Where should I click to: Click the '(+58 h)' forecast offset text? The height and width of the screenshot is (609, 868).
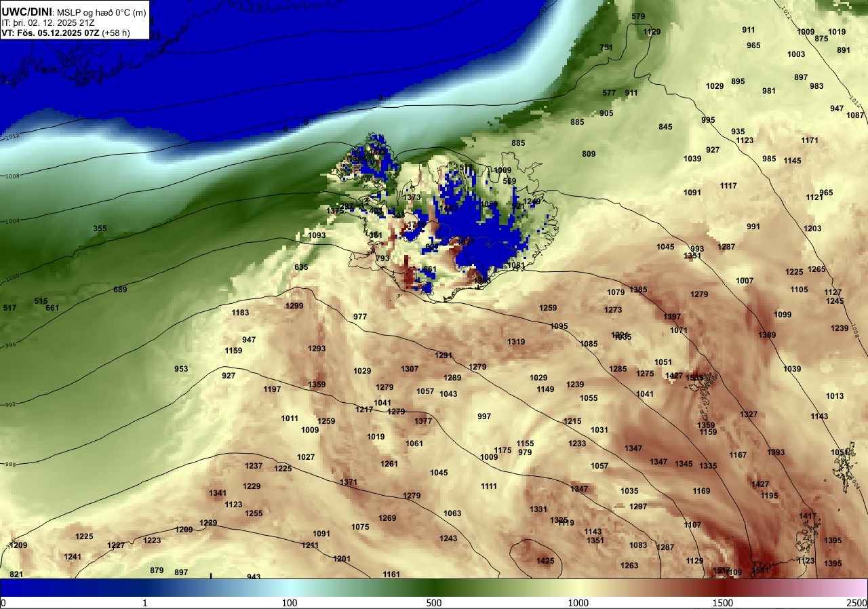[117, 32]
